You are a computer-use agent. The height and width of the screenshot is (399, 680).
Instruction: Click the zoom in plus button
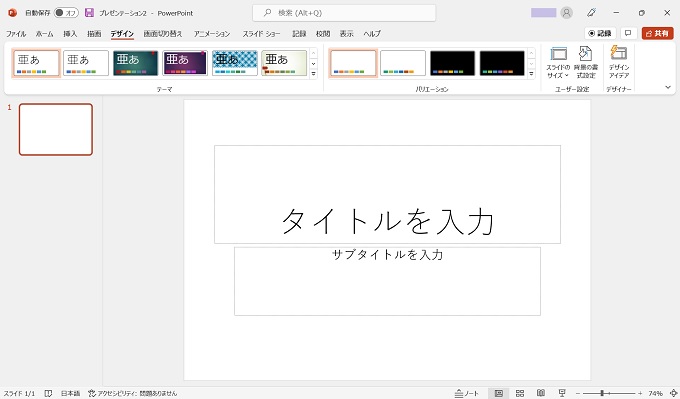coord(640,393)
